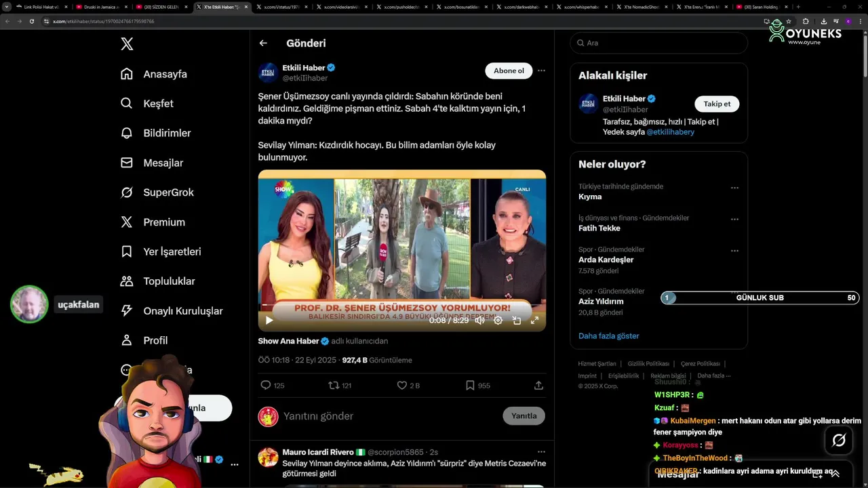
Task: Open Yer İşaretleri bookmarks
Action: click(161, 251)
